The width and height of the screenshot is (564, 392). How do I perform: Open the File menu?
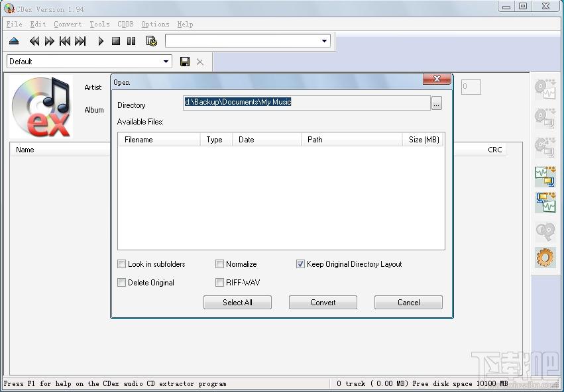[15, 24]
